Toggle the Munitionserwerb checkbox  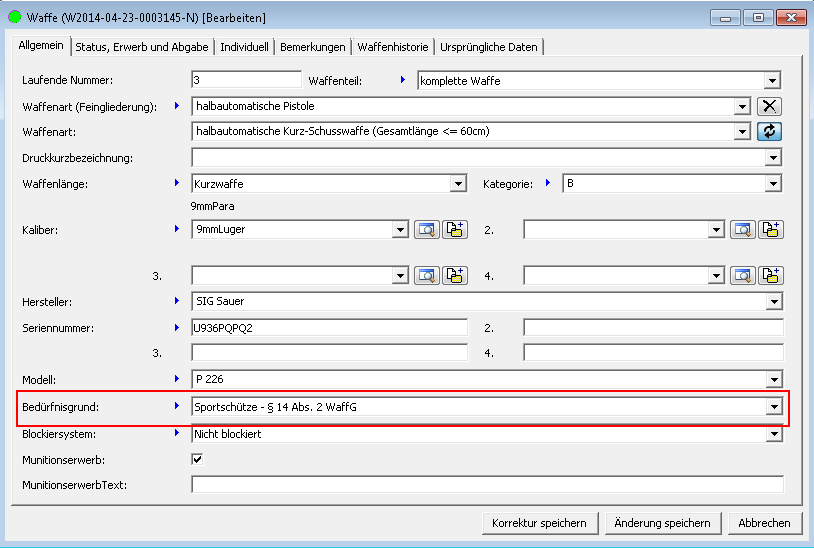pos(197,459)
